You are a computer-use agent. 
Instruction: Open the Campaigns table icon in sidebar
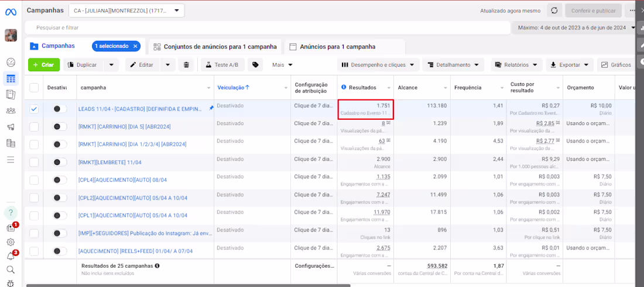[11, 79]
